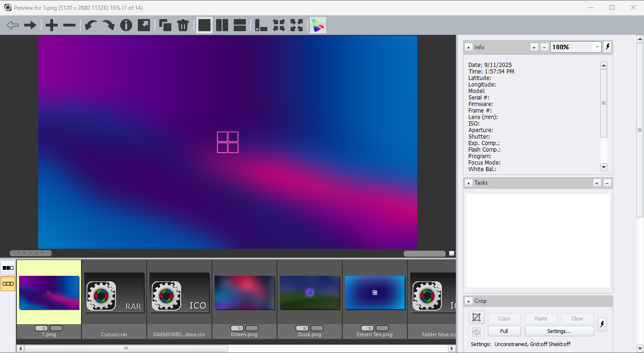Open the 100% zoom dropdown
Viewport: 644px width, 353px height.
coord(597,47)
